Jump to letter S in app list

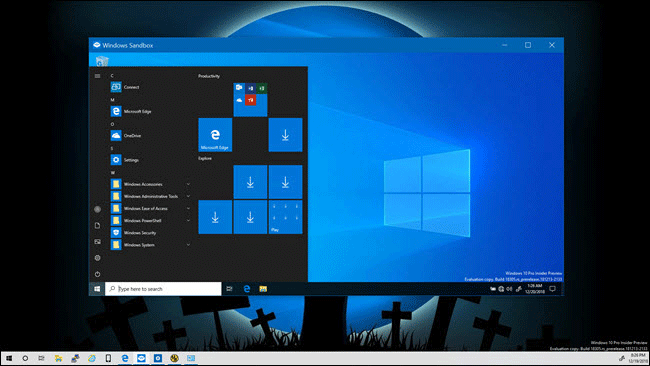coord(112,148)
